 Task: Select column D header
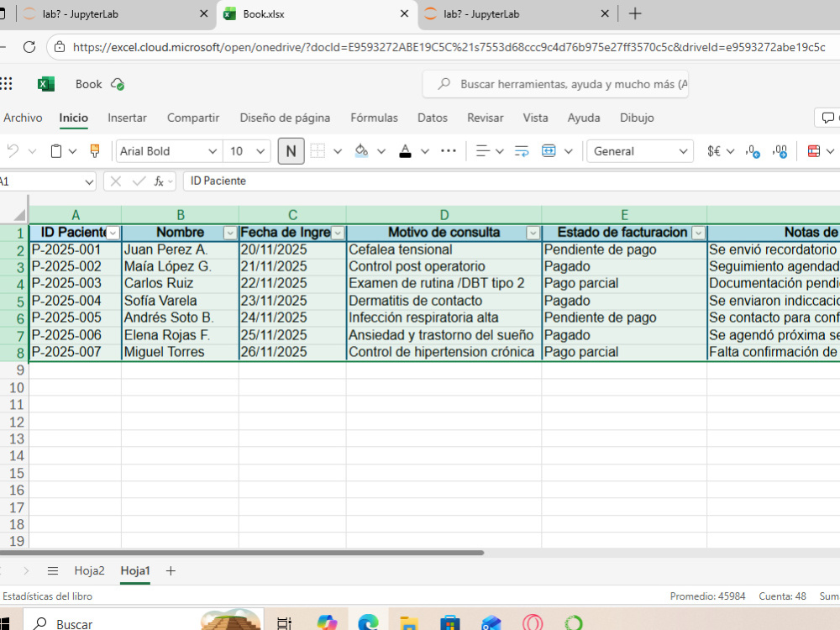[x=444, y=215]
